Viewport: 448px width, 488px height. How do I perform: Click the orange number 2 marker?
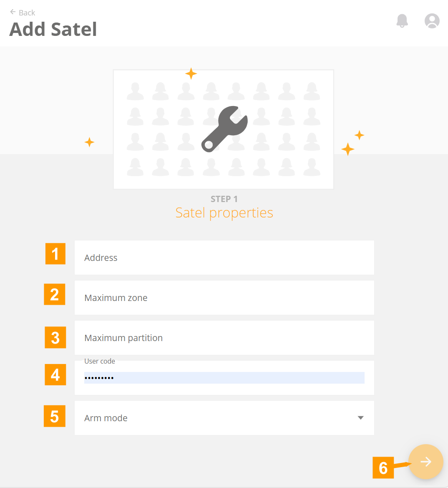coord(54,294)
